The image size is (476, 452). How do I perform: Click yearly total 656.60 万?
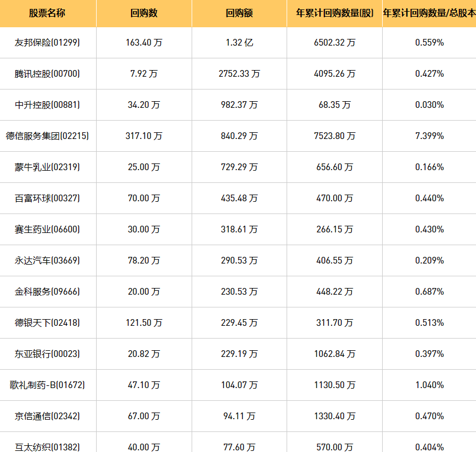[334, 167]
